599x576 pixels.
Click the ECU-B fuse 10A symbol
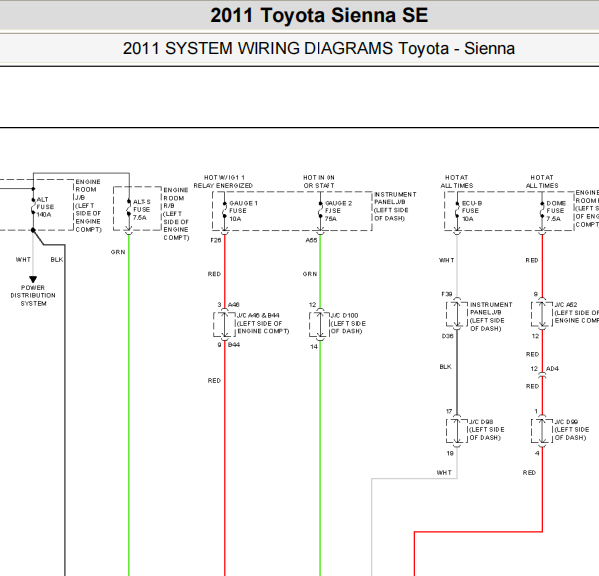point(457,210)
